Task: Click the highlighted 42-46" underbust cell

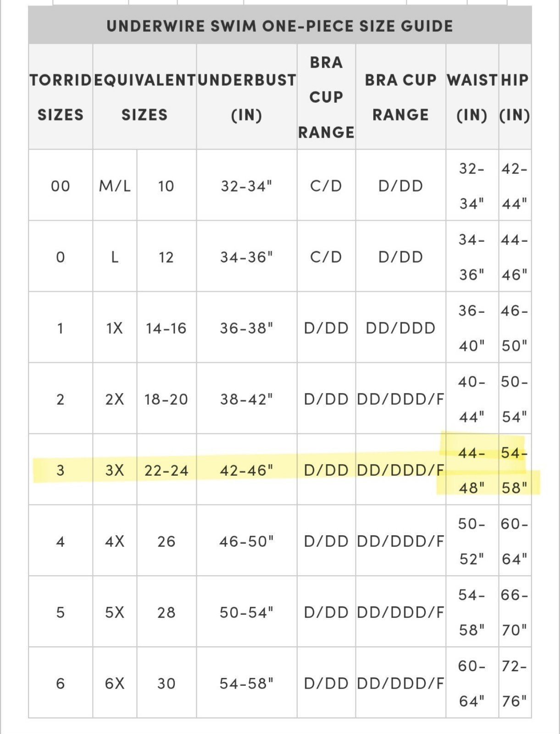Action: pyautogui.click(x=247, y=470)
